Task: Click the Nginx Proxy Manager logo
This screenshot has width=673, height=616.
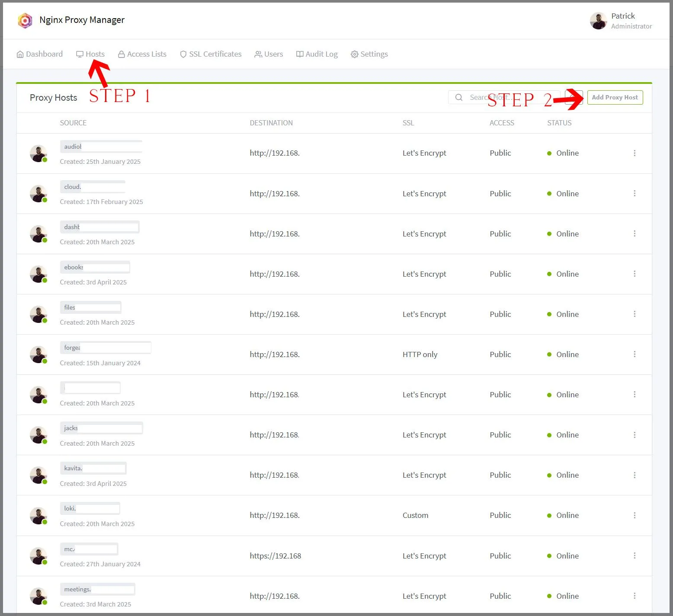Action: tap(25, 20)
